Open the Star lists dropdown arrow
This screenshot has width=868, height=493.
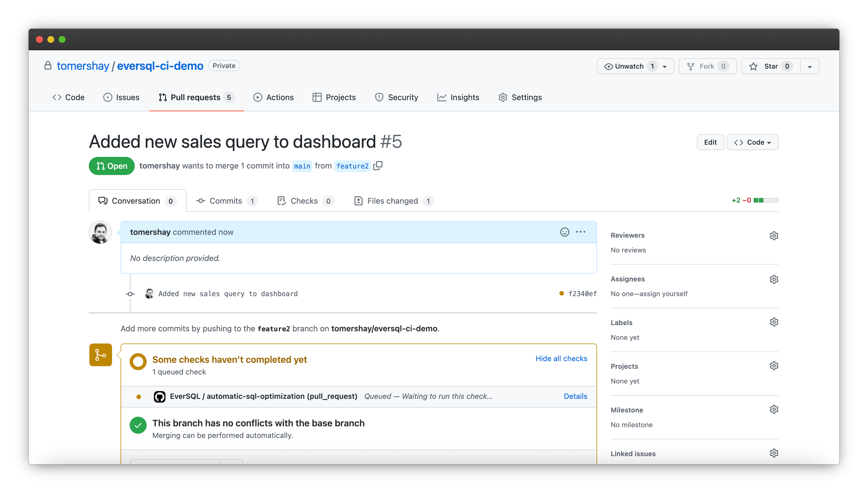(810, 67)
